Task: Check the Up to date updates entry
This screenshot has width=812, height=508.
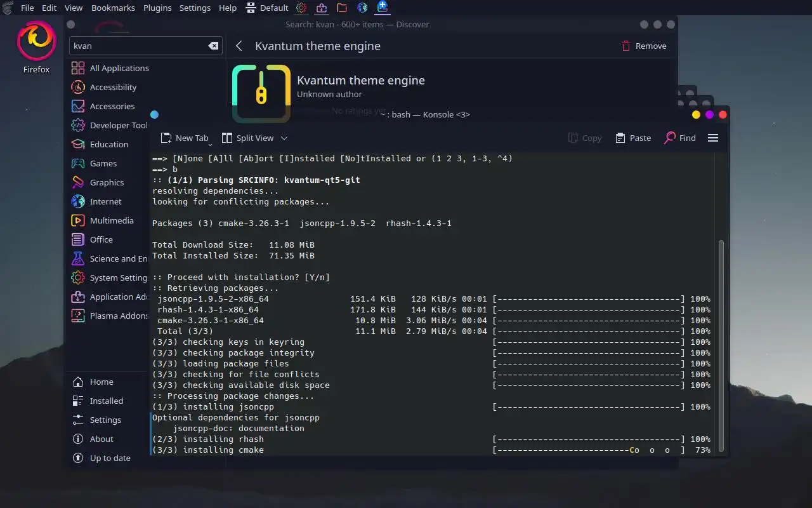Action: (110, 458)
